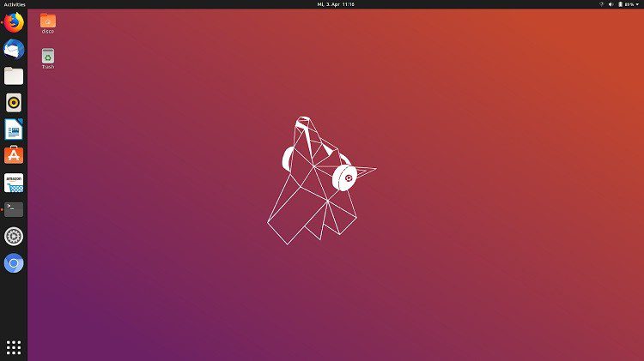Screen dimensions: 644x361
Task: Launch Chromium browser from the dock
Action: (14, 263)
